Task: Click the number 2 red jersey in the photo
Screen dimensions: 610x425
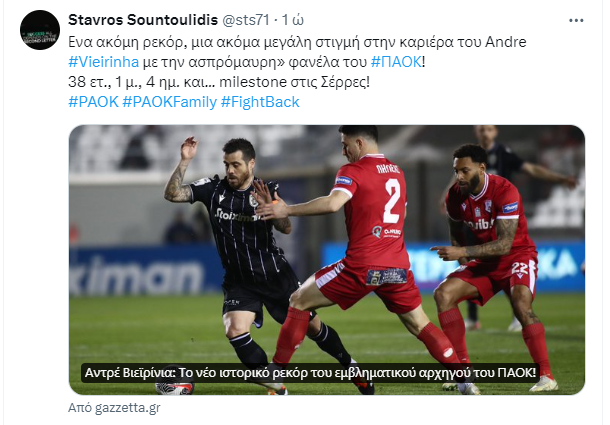Action: (373, 210)
